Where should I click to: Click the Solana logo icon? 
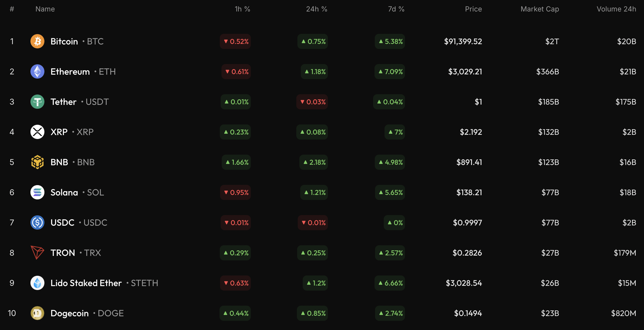point(37,192)
